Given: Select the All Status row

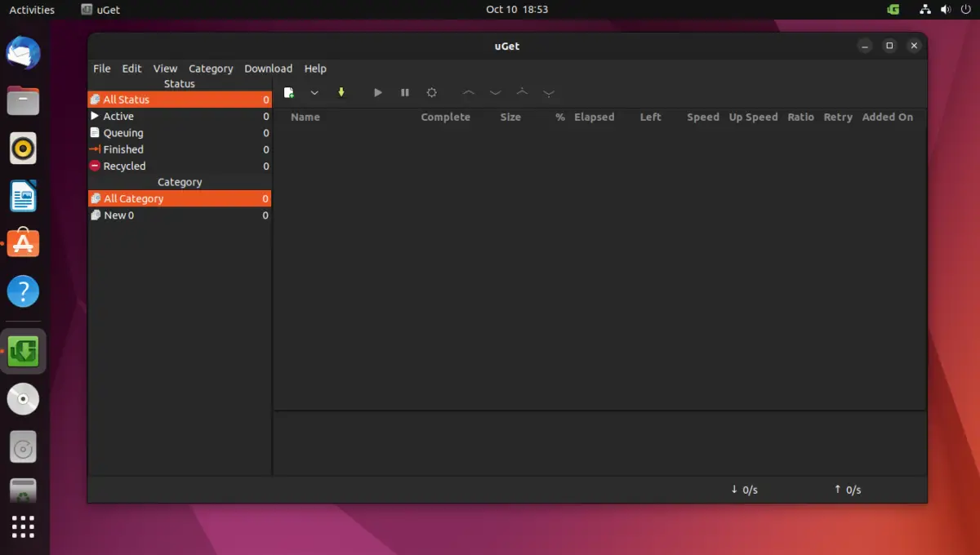Looking at the screenshot, I should (x=180, y=100).
